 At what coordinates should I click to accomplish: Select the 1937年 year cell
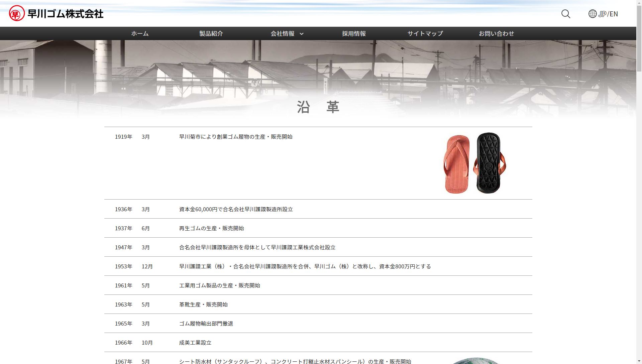pos(124,228)
